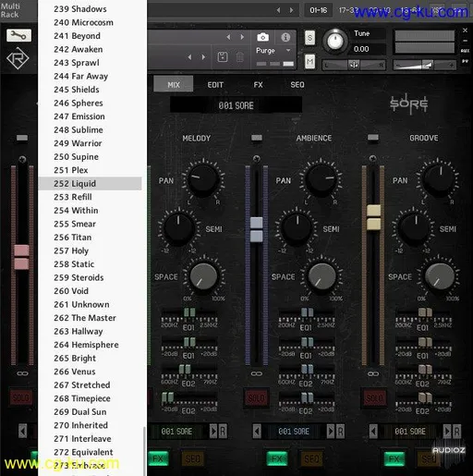The image size is (473, 476).
Task: Choose preset 239 Shadows from list
Action: [90, 9]
